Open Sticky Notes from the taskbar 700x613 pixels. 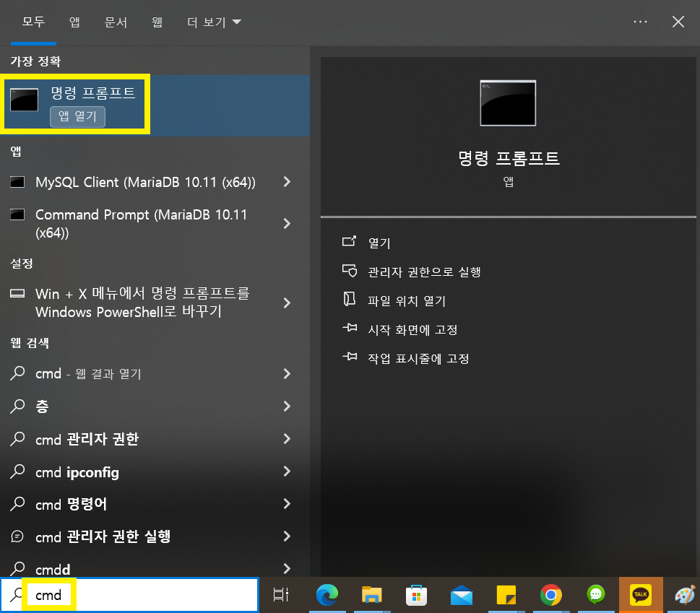tap(506, 595)
